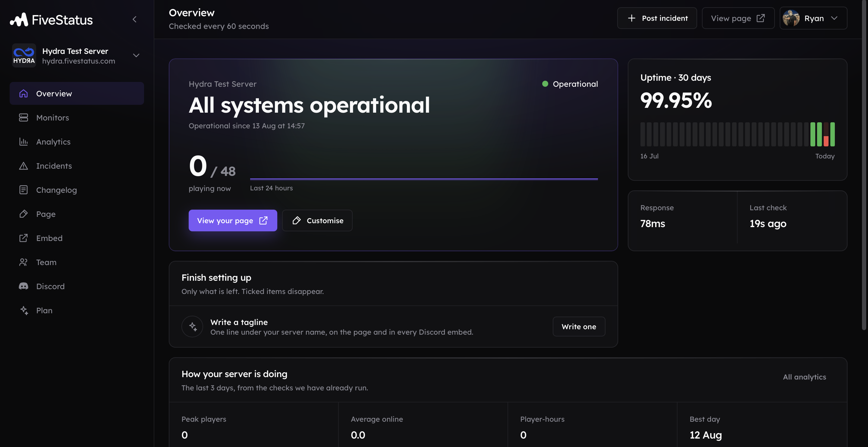The height and width of the screenshot is (447, 868).
Task: Click the 16 Jul uptime start label
Action: (x=649, y=156)
